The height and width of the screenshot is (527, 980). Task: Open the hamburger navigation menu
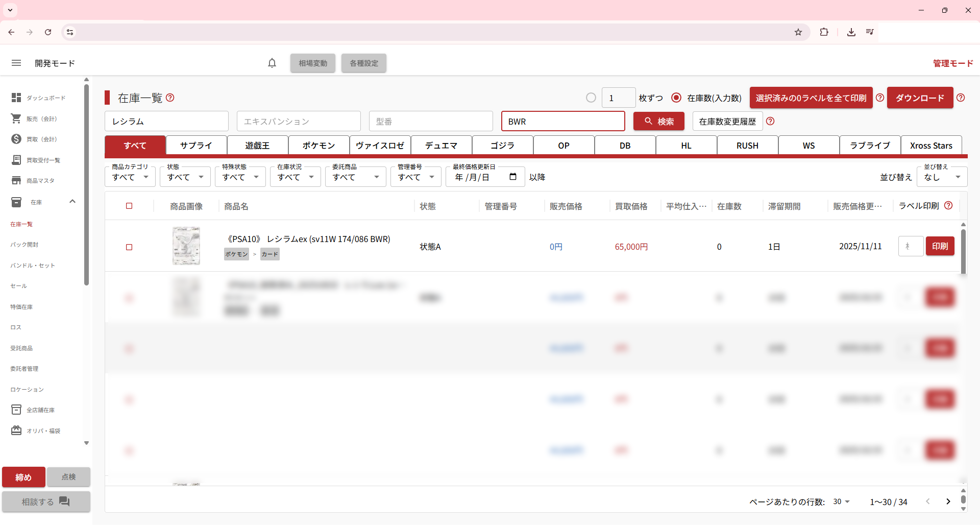pos(16,63)
